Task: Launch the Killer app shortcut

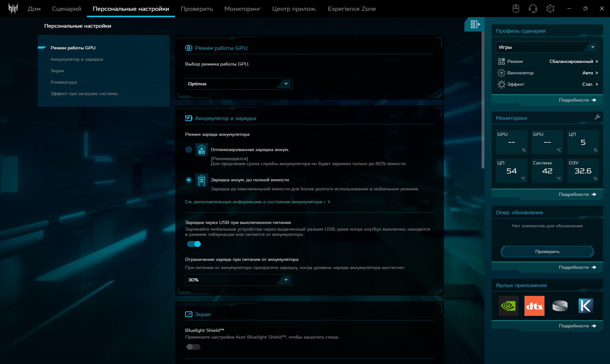Action: click(586, 306)
